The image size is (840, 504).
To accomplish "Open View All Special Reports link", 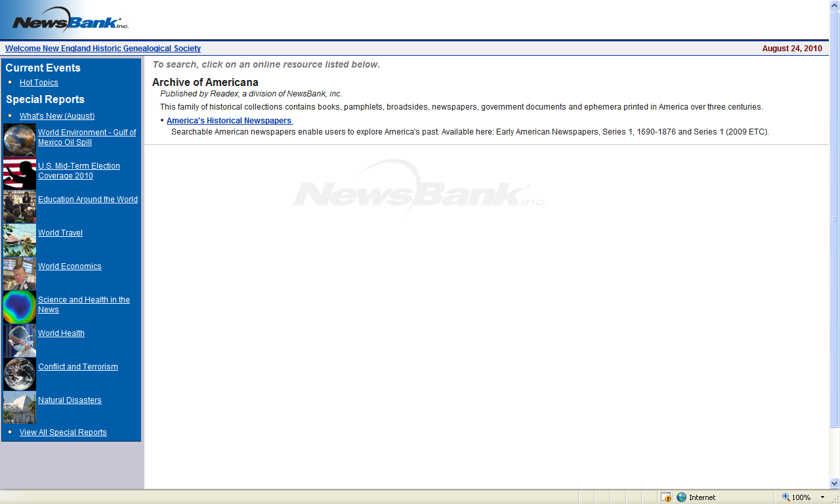I will (x=63, y=432).
